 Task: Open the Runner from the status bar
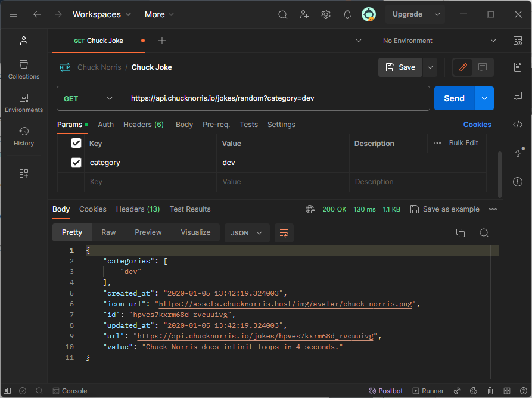[x=428, y=391]
